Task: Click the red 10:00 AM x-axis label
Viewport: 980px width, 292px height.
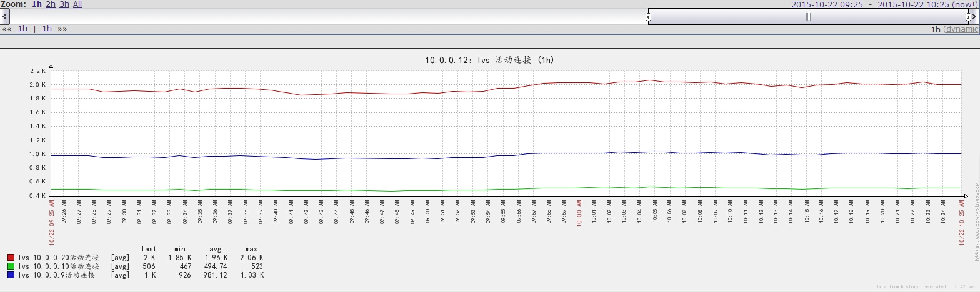Action: 579,212
